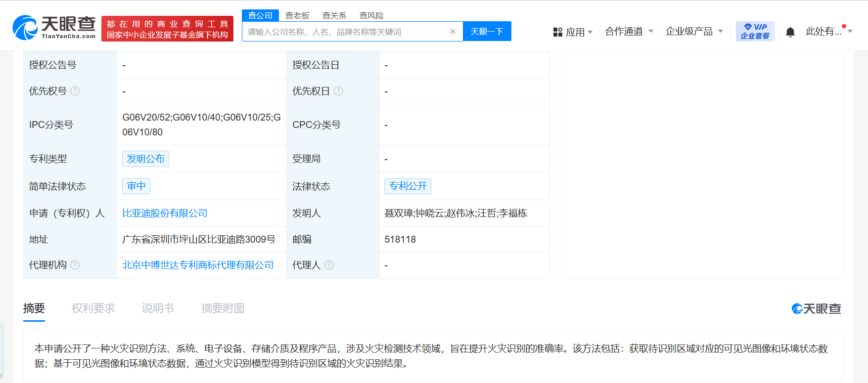Click the TianYanCha logo in header

coord(54,27)
